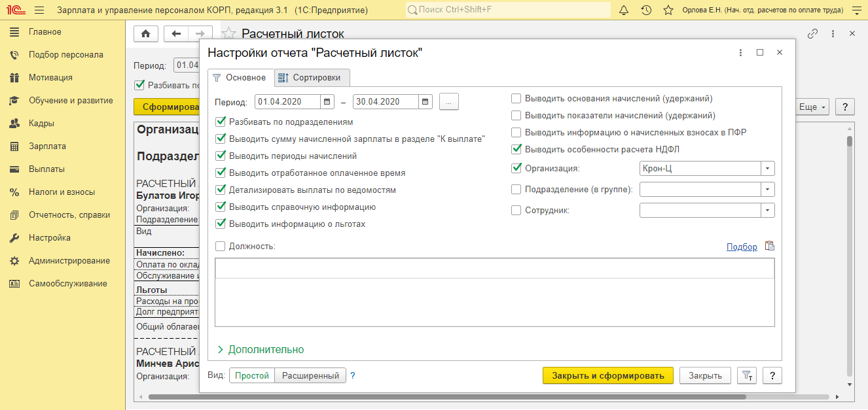Click Закрыть и сформировать button
The height and width of the screenshot is (410, 868).
(x=607, y=375)
